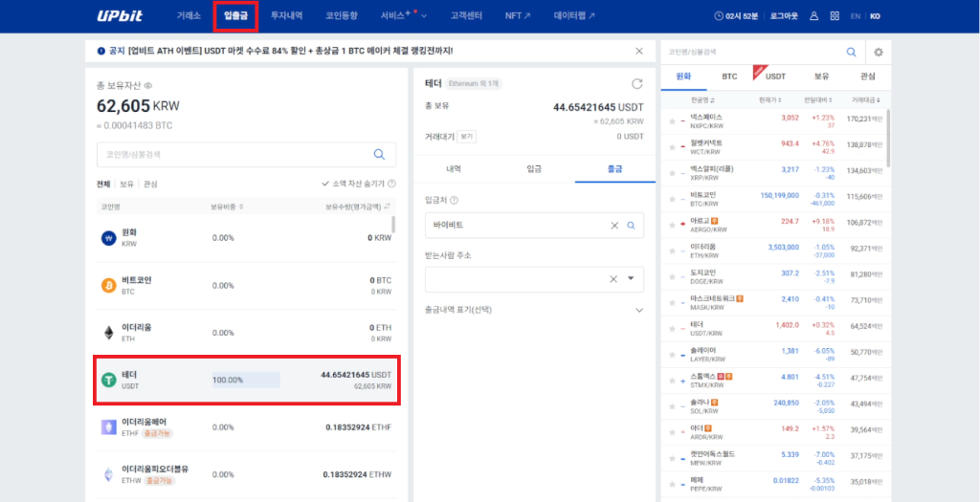Favorite 이더리움 ETH/KRW with its star
This screenshot has width=980, height=502.
point(672,251)
